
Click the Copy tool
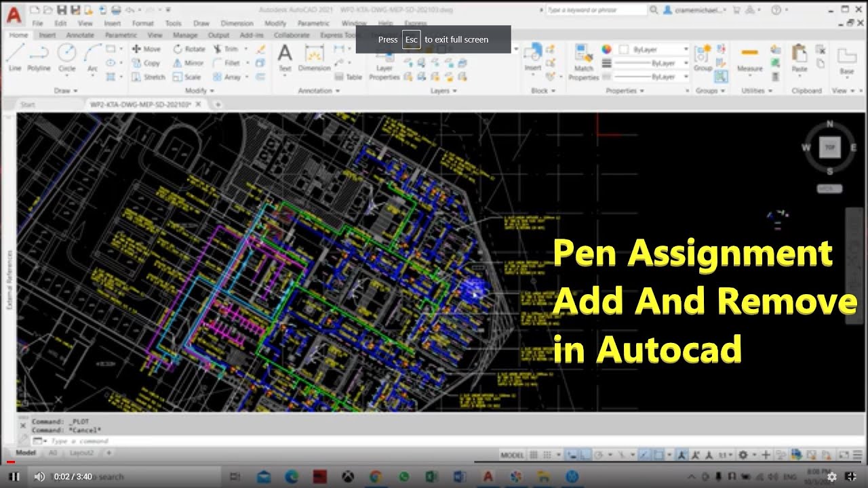(x=146, y=63)
